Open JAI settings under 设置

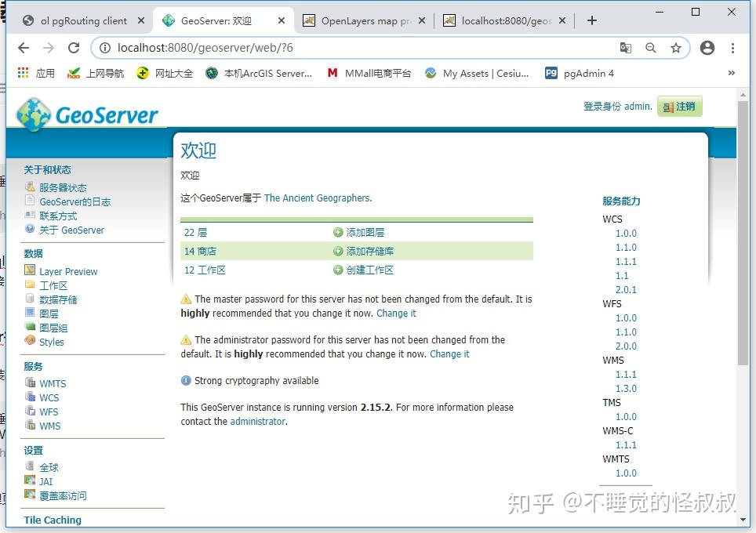(x=45, y=481)
